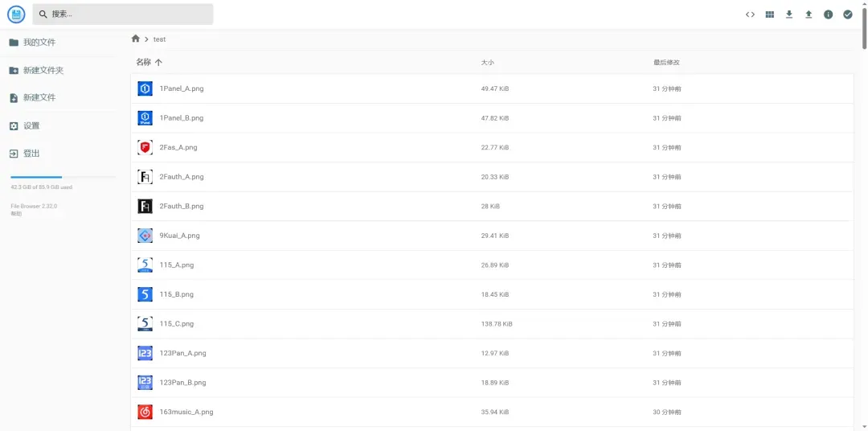Click the red 2Fas_A.png thumbnail icon

145,147
